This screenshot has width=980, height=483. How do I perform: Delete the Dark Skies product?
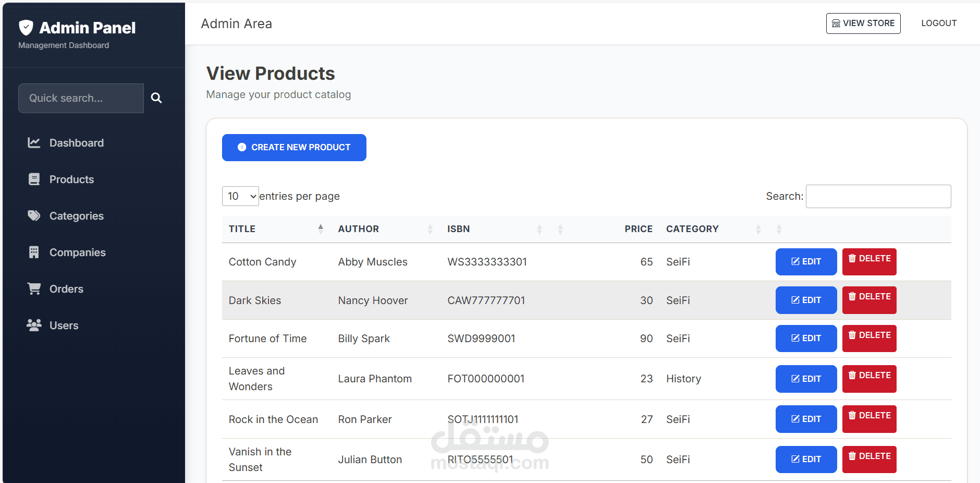coord(869,300)
